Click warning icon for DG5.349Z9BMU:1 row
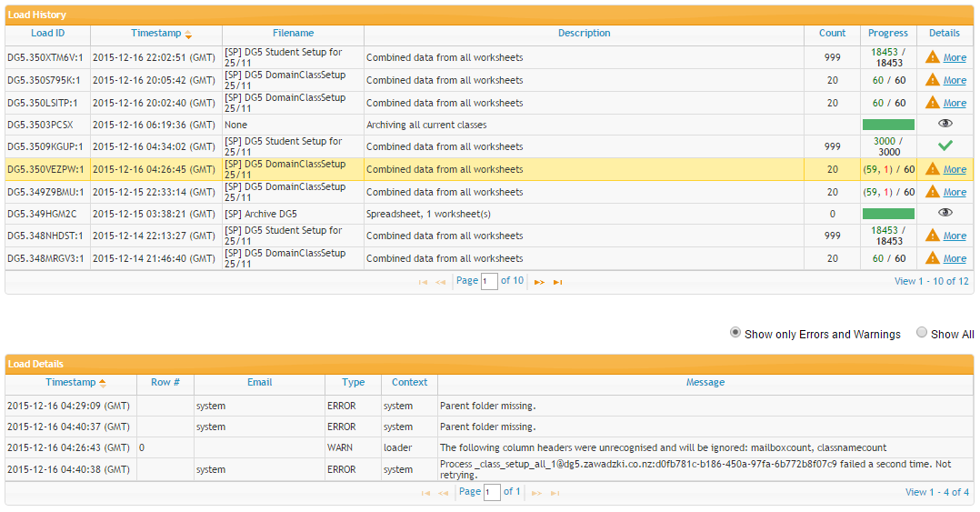Viewport: 980px width, 512px height. (x=932, y=192)
